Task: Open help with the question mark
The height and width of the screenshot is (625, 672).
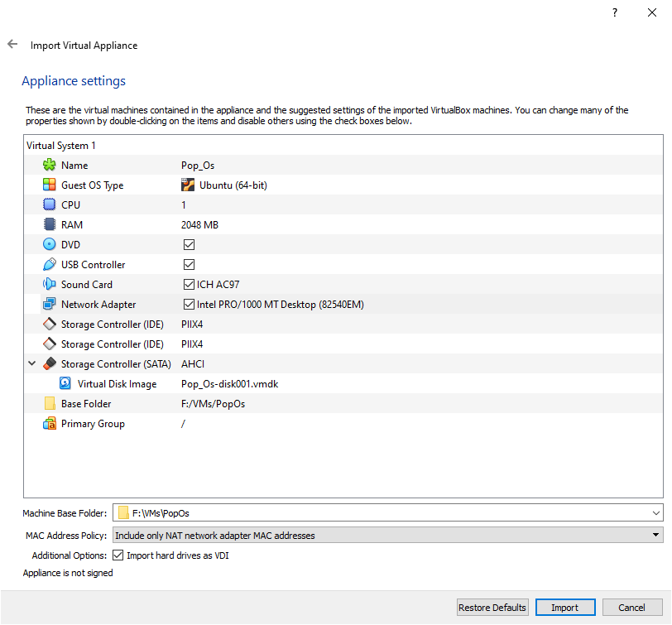Action: pyautogui.click(x=615, y=12)
